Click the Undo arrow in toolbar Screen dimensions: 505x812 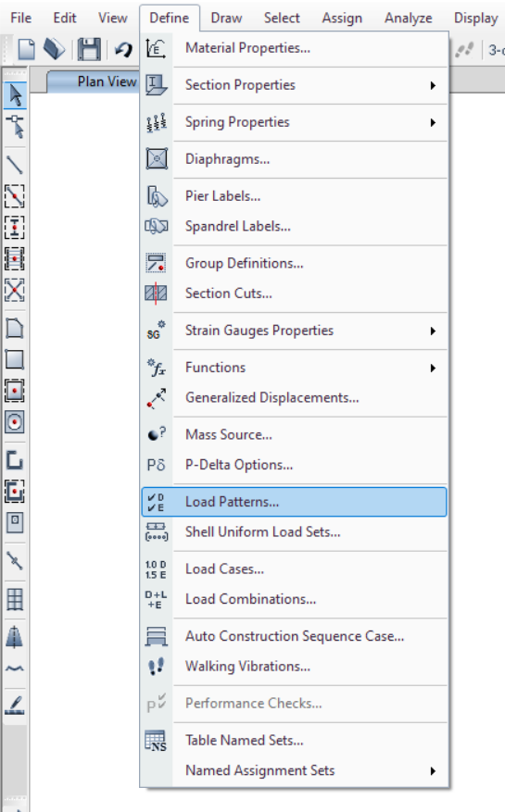click(x=123, y=50)
